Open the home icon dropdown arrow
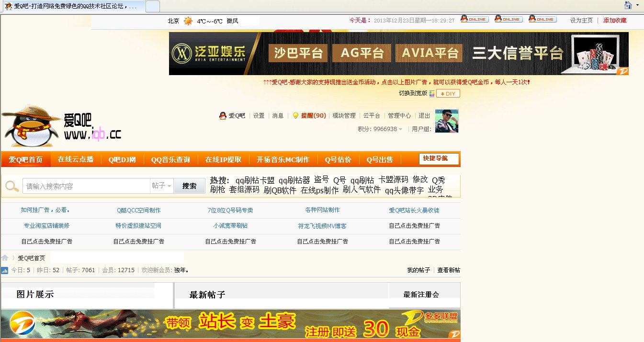This screenshot has height=342, width=644. pyautogui.click(x=637, y=5)
